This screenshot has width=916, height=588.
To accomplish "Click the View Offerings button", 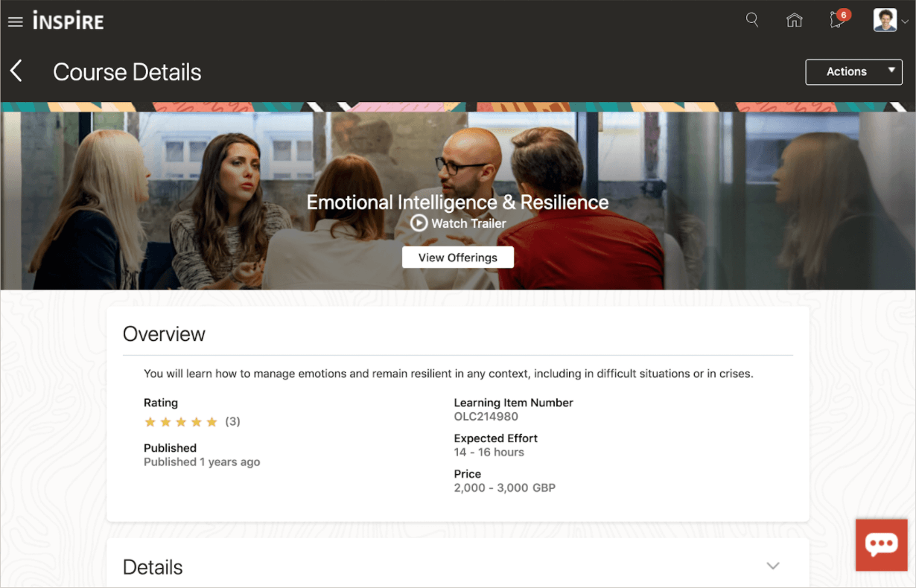I will pyautogui.click(x=458, y=258).
